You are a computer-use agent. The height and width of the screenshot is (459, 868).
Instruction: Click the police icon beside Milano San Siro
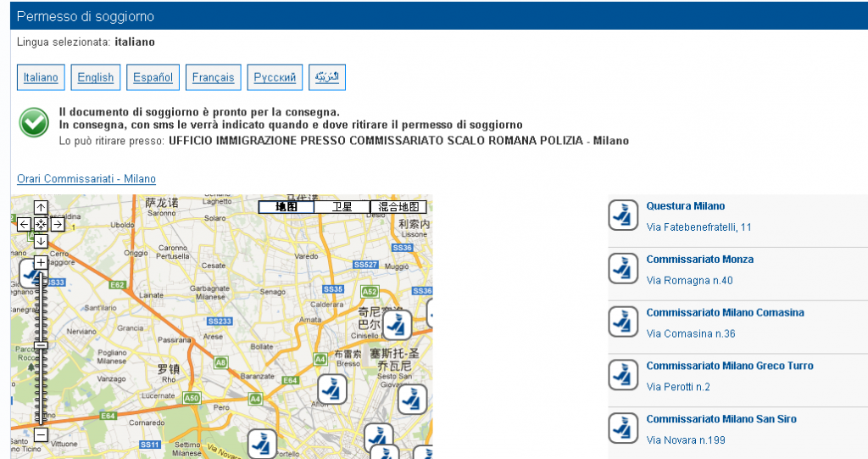click(623, 428)
